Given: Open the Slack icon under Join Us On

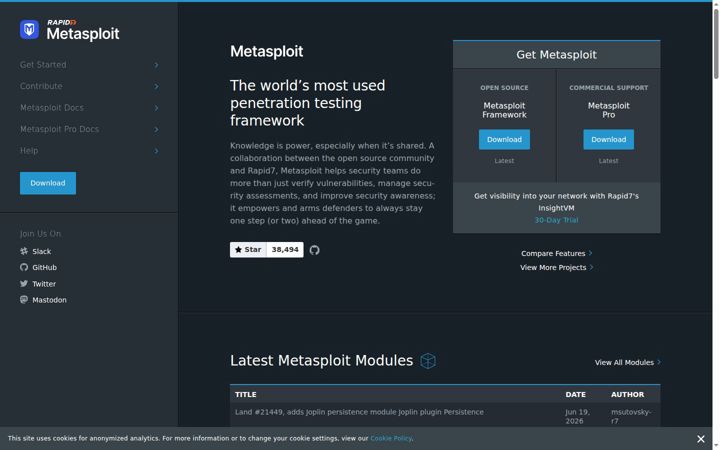Looking at the screenshot, I should [24, 251].
